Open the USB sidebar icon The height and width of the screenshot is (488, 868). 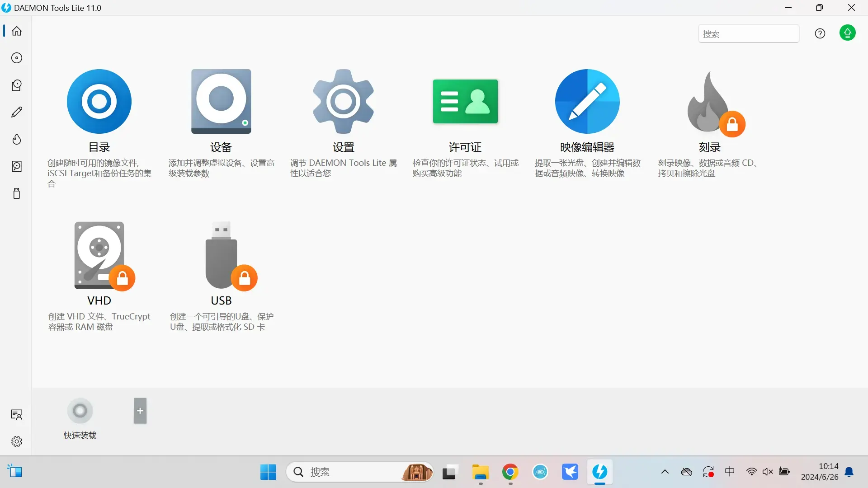[x=17, y=193]
